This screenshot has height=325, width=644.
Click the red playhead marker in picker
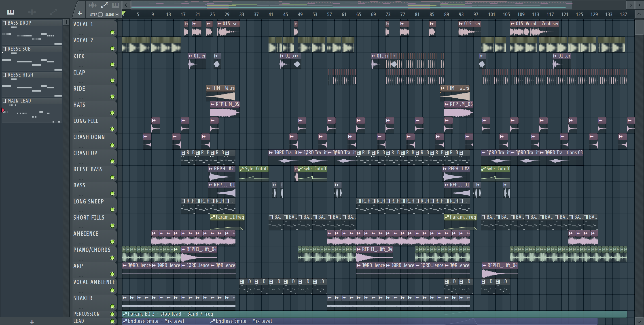3,110
